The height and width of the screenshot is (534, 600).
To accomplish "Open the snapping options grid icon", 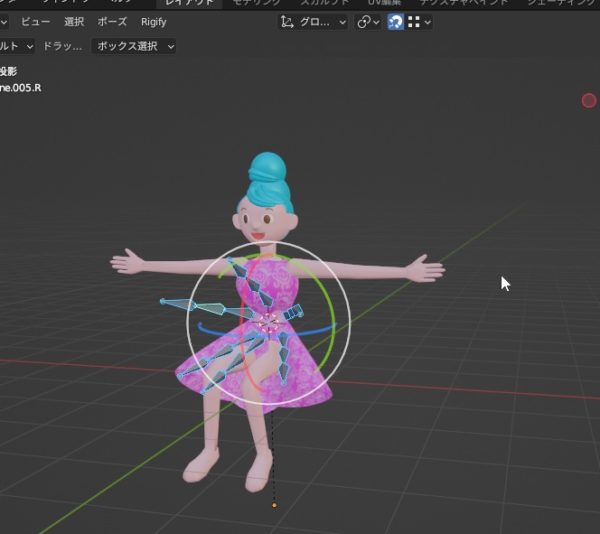I will point(419,22).
